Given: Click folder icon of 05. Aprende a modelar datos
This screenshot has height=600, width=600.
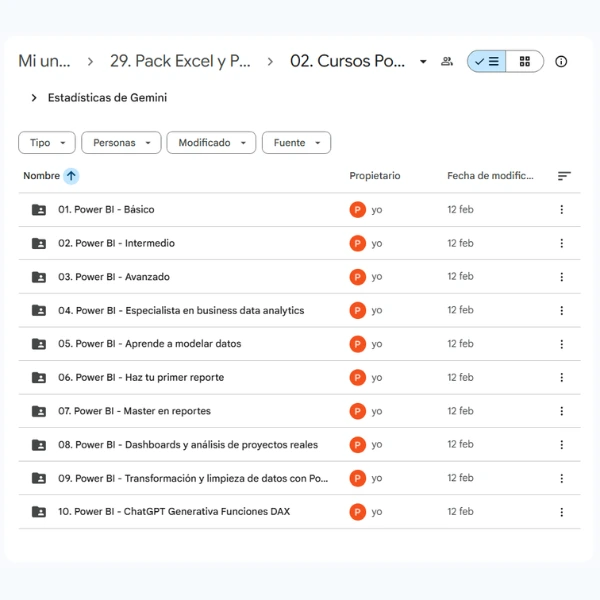Looking at the screenshot, I should tap(39, 344).
